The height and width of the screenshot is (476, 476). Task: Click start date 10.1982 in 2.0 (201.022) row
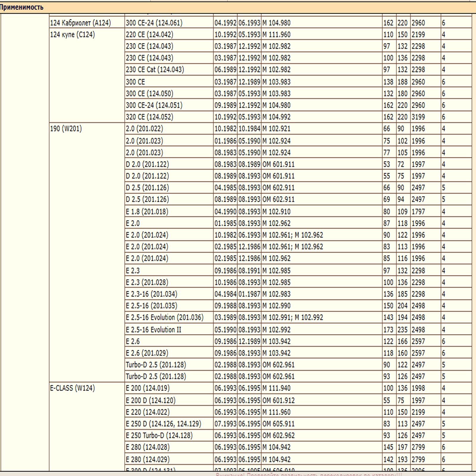point(226,129)
